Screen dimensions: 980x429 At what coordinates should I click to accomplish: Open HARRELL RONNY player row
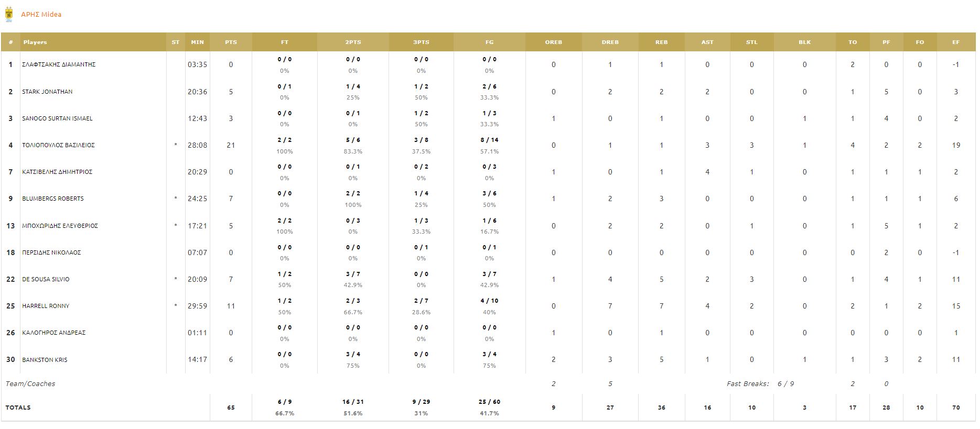click(46, 306)
